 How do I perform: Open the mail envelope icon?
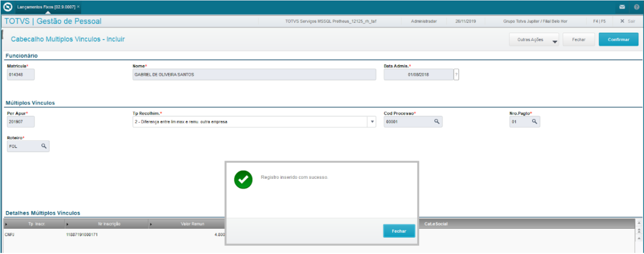coord(622,7)
